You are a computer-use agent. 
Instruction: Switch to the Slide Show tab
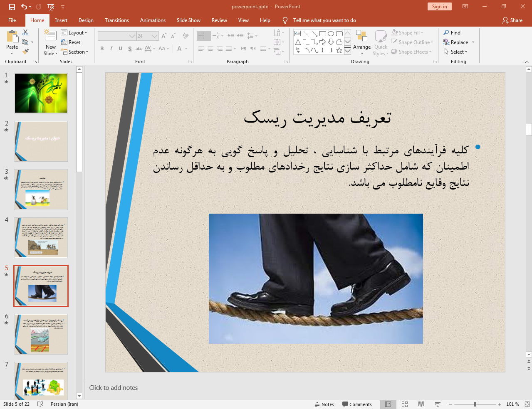point(188,20)
